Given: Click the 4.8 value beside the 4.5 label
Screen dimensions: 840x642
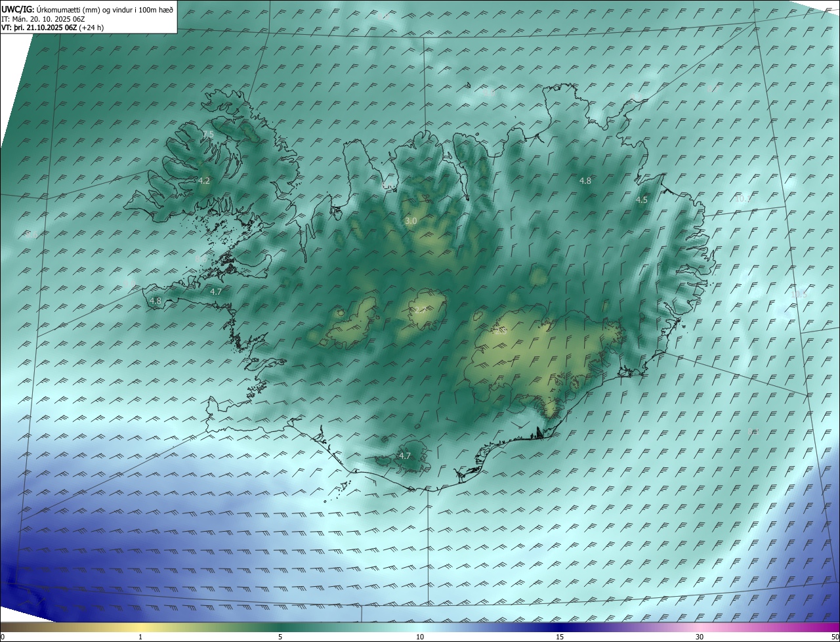Looking at the screenshot, I should (x=585, y=181).
